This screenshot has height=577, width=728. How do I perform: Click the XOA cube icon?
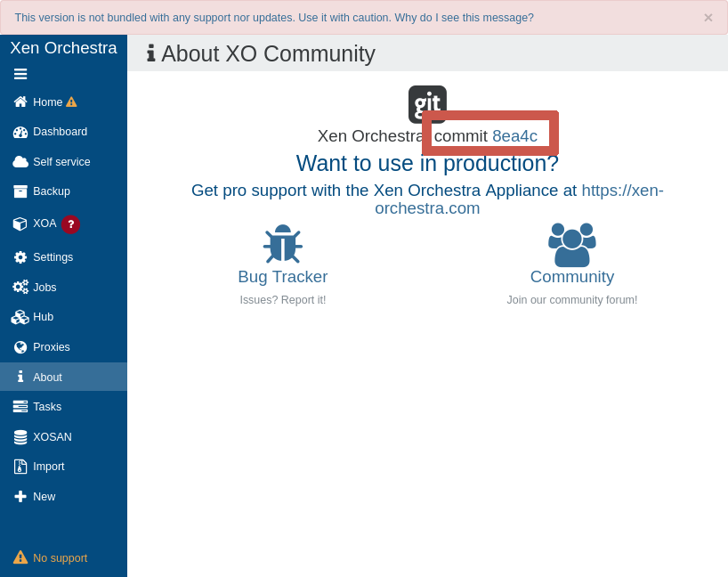[x=20, y=223]
